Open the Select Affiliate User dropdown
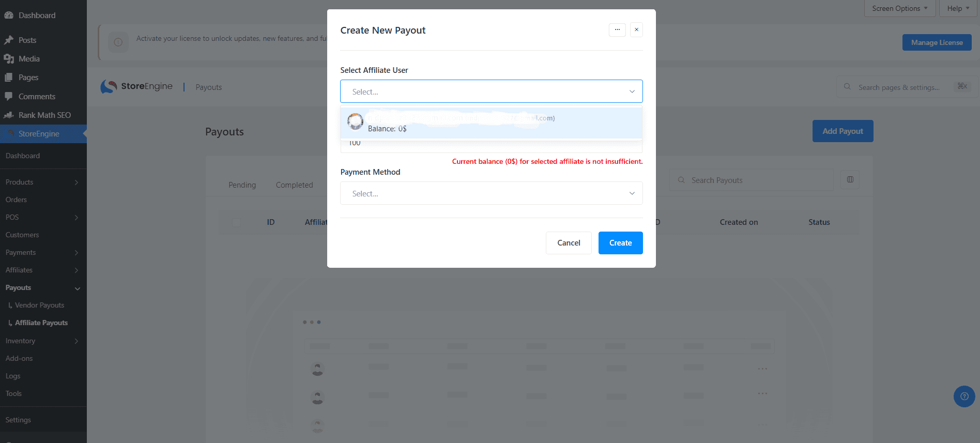The width and height of the screenshot is (980, 443). click(491, 91)
